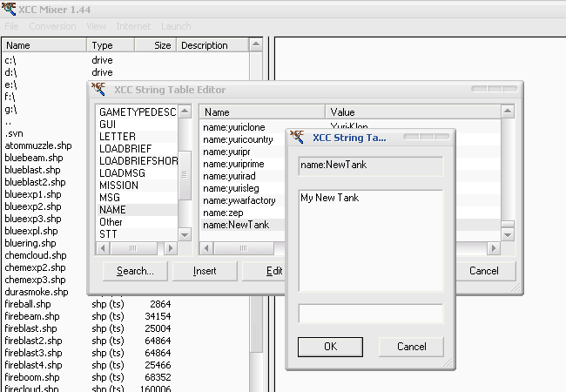Click the icon in the small XCC String Ta... dialog

click(298, 137)
